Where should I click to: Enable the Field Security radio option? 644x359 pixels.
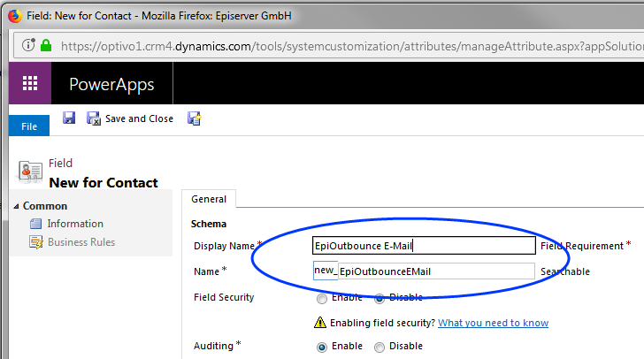tap(322, 298)
